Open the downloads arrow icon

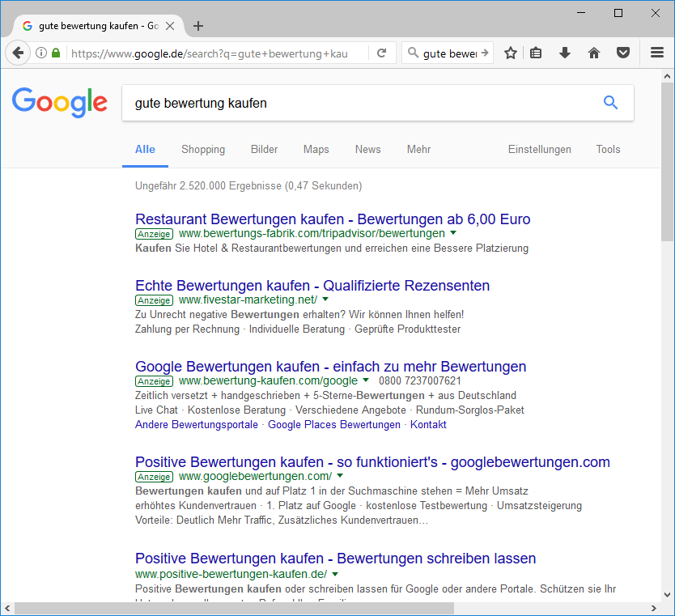pos(565,53)
